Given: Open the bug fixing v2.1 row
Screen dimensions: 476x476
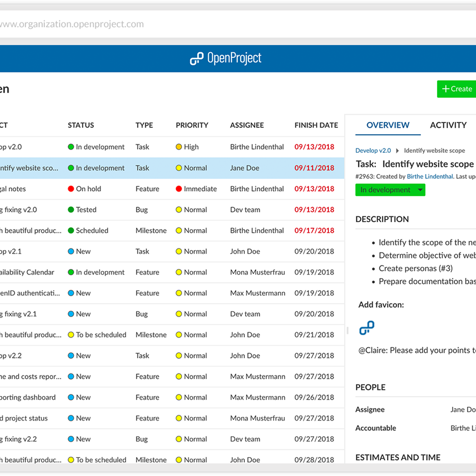Looking at the screenshot, I should point(172,314).
